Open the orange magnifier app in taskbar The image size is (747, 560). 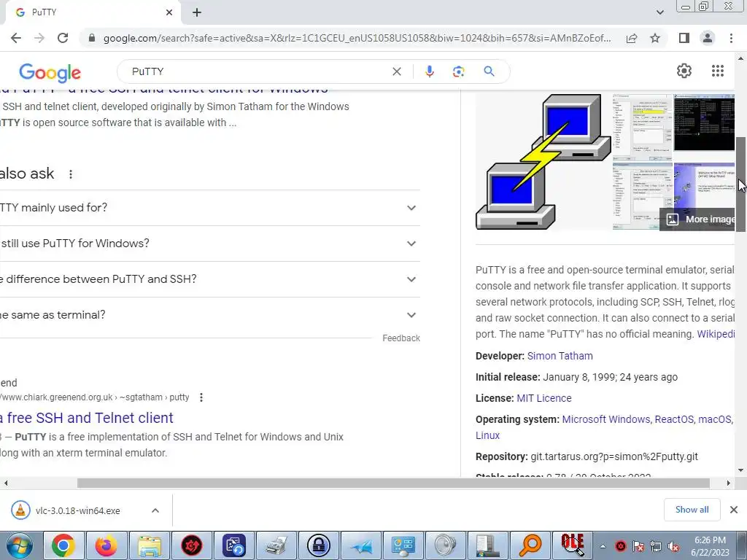530,545
